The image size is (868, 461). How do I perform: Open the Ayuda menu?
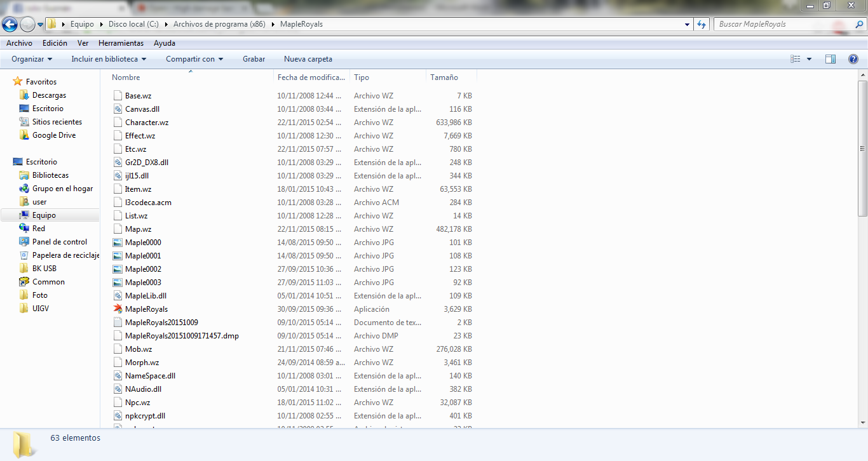coord(165,43)
